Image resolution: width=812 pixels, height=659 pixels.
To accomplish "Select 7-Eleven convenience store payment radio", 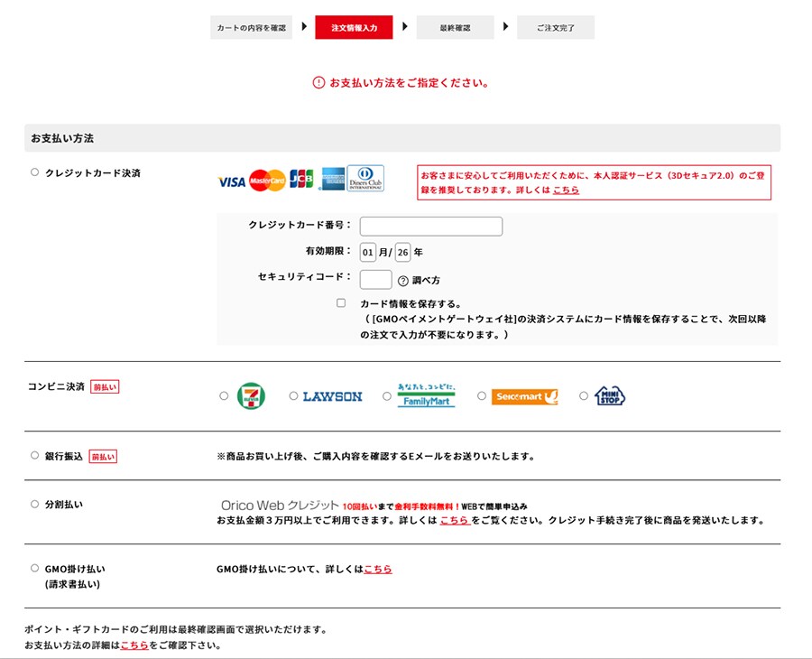I will point(224,395).
